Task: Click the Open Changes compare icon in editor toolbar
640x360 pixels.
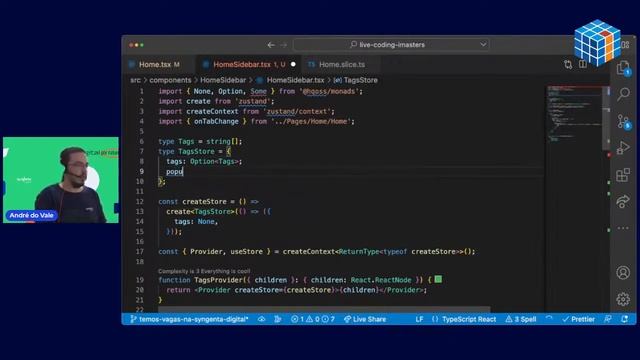Action: point(568,64)
